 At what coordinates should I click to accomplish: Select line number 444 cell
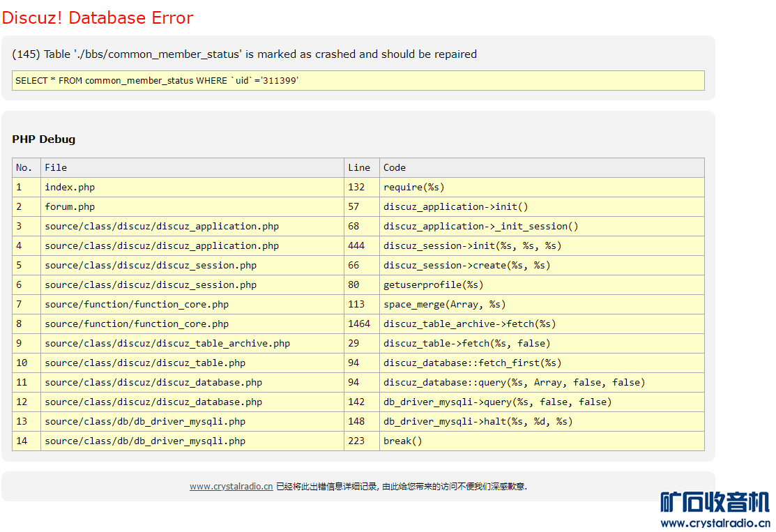click(362, 246)
